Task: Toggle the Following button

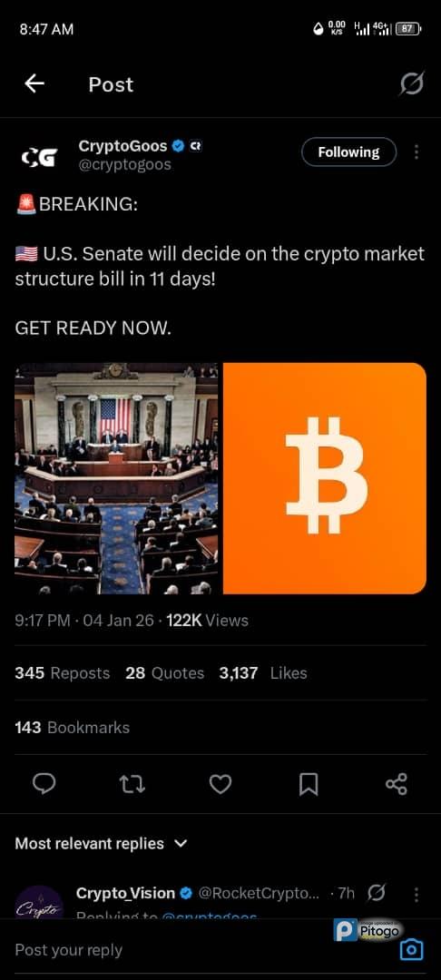Action: 348,152
